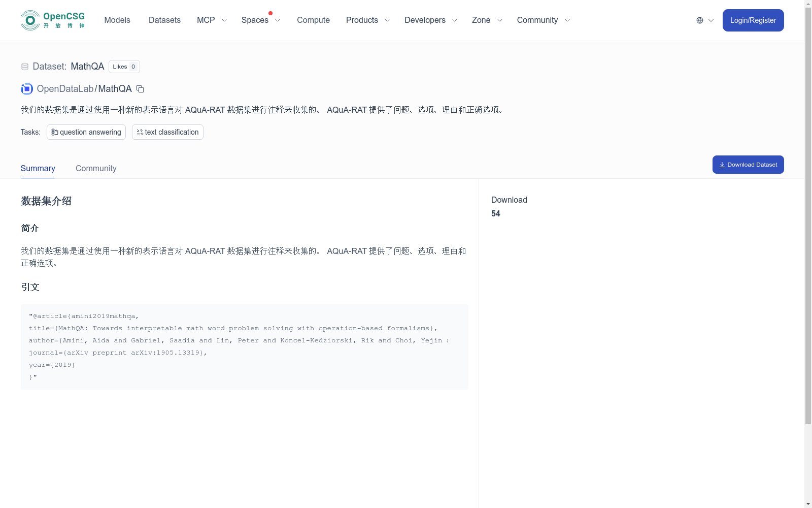
Task: Open the Datasets menu item
Action: coord(164,20)
